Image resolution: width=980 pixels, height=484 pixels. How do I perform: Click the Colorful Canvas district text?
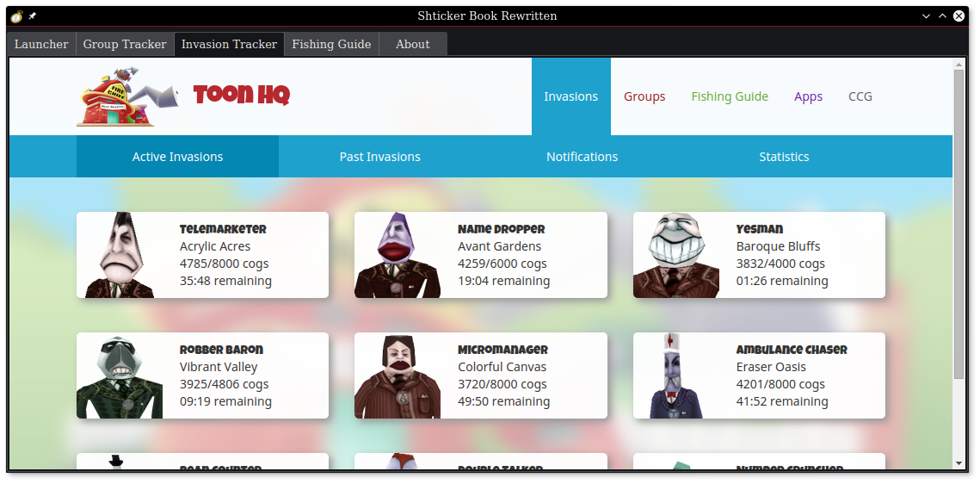tap(502, 367)
